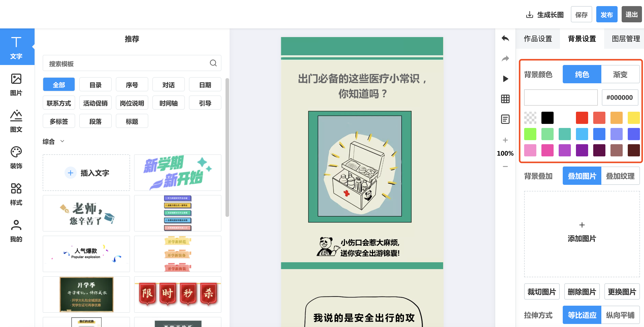Click the page list document icon
This screenshot has height=327, width=644.
[505, 119]
